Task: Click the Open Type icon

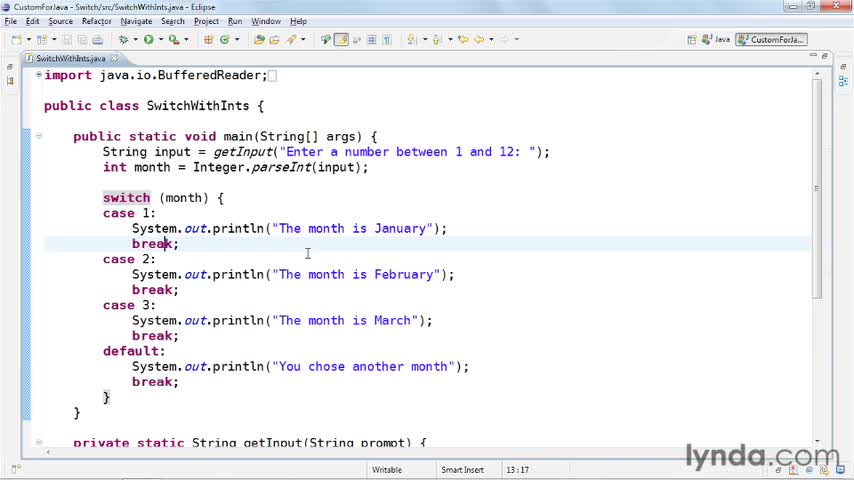Action: 259,40
